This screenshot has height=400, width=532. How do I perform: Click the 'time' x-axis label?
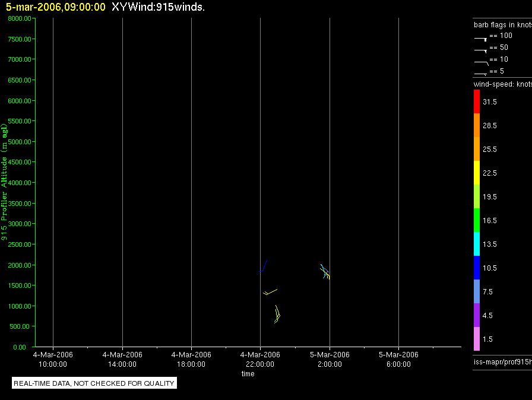tap(248, 373)
